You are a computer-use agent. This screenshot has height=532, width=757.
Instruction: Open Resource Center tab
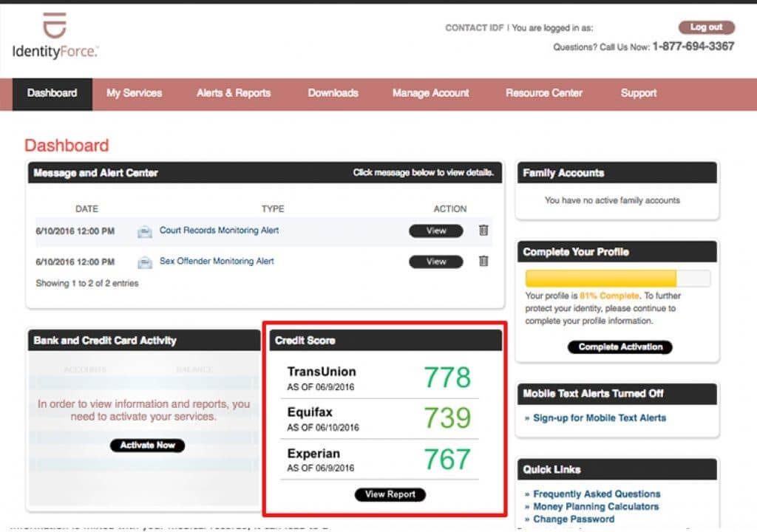pos(544,93)
